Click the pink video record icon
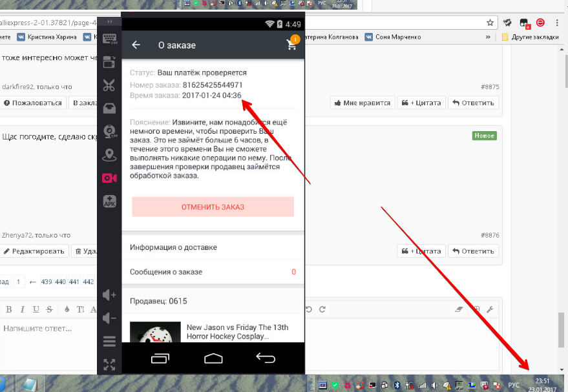 (109, 178)
